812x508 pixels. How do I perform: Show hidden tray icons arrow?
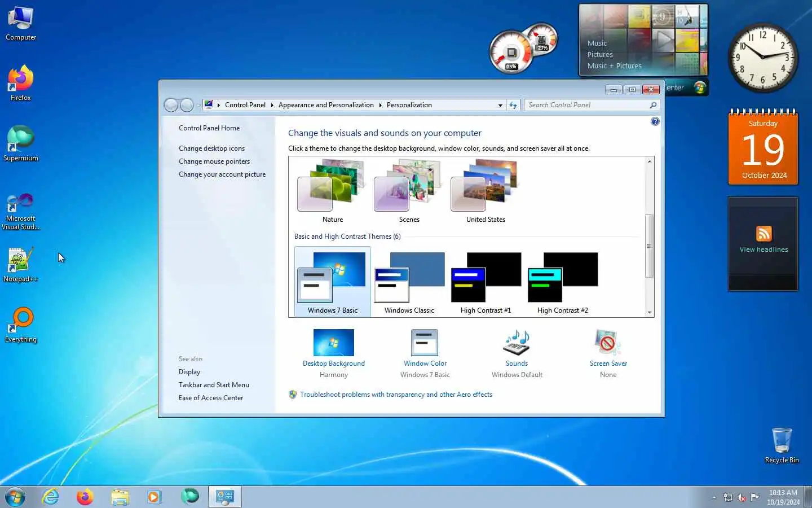(714, 497)
